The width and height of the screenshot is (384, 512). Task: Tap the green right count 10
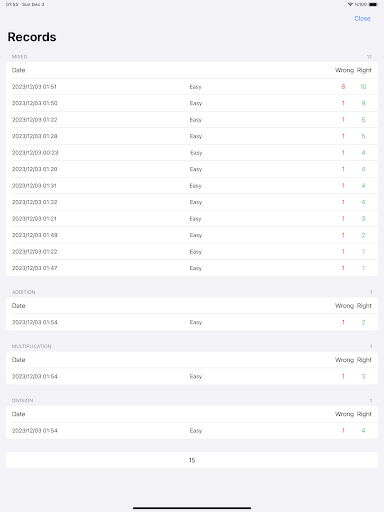coord(363,87)
